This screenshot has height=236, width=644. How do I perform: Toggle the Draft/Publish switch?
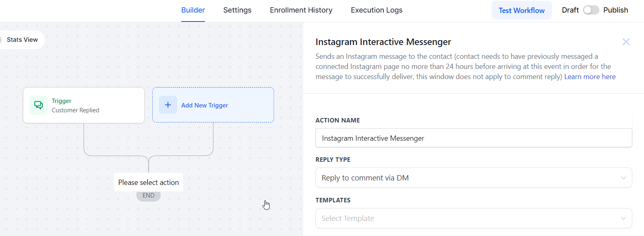[x=591, y=10]
